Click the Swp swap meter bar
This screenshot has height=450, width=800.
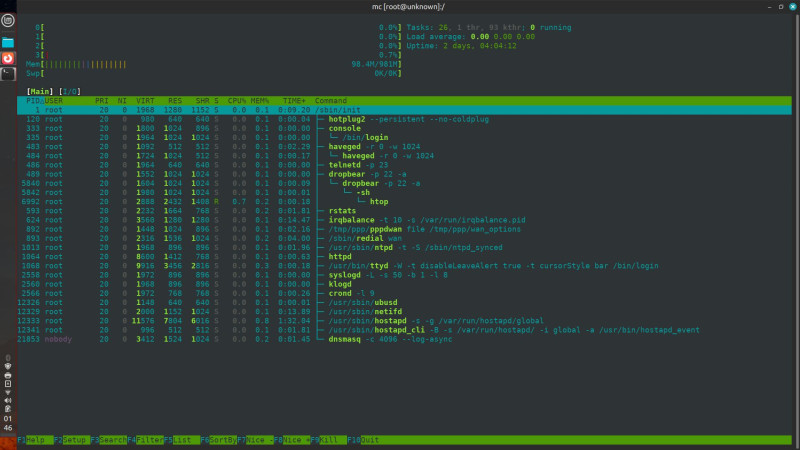coord(214,73)
